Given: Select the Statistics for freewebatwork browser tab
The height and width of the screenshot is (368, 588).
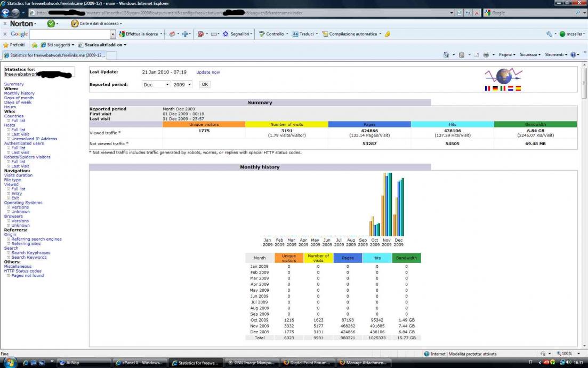Looking at the screenshot, I should [54, 55].
